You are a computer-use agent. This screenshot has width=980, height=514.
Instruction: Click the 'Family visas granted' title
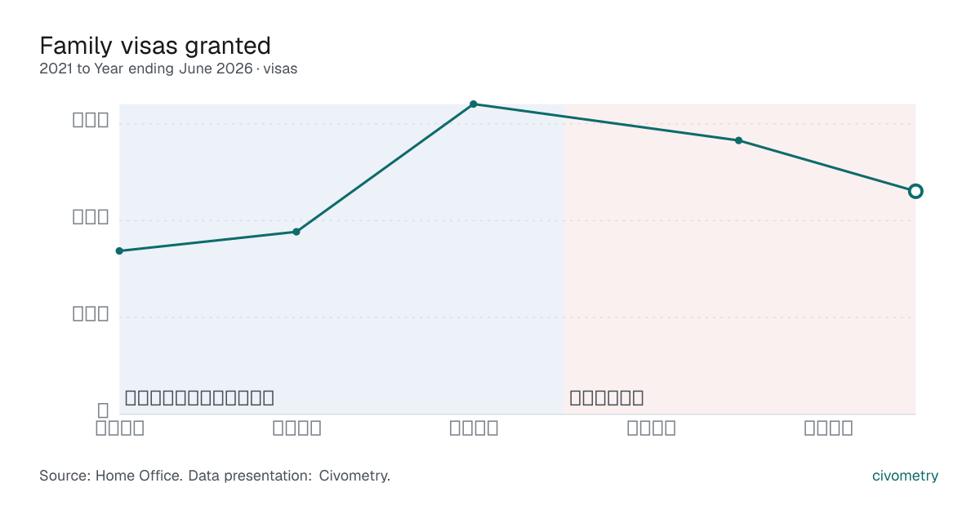[x=154, y=44]
